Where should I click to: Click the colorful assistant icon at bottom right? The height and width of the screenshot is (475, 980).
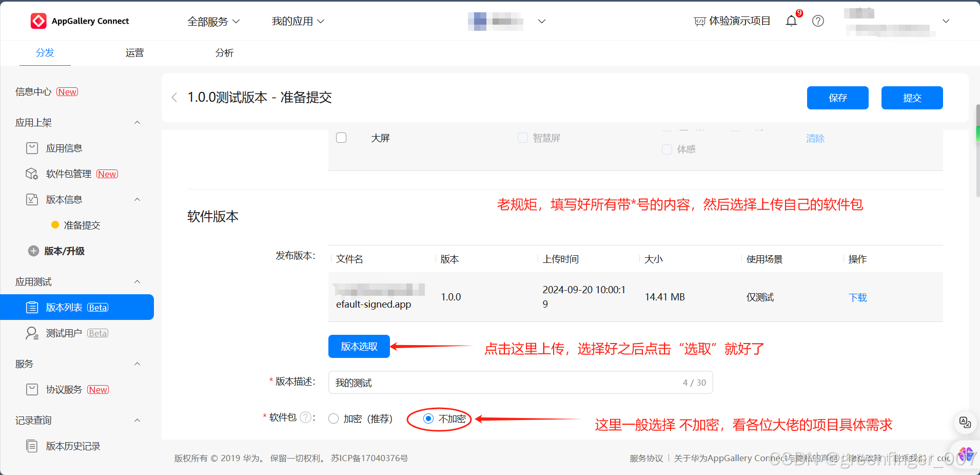[x=966, y=454]
